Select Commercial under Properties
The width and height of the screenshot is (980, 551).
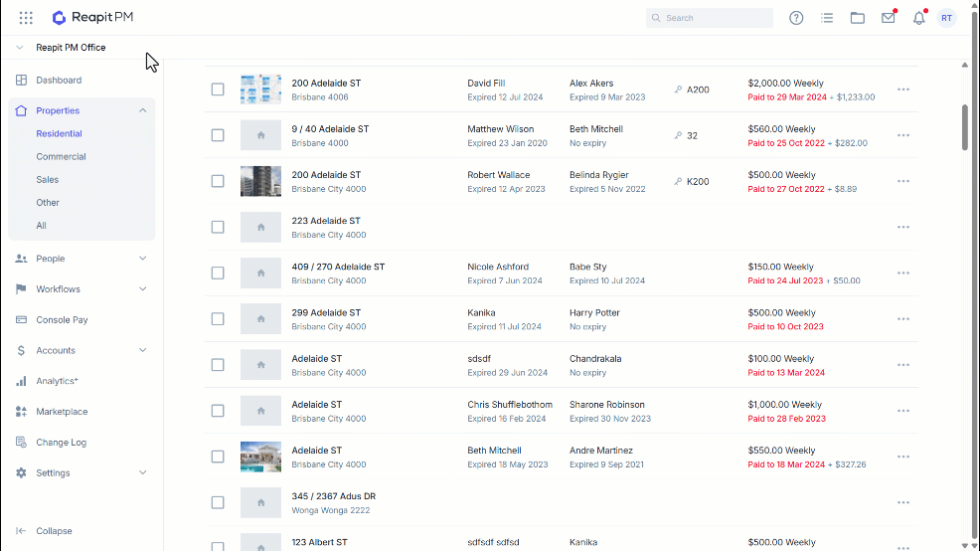[62, 156]
